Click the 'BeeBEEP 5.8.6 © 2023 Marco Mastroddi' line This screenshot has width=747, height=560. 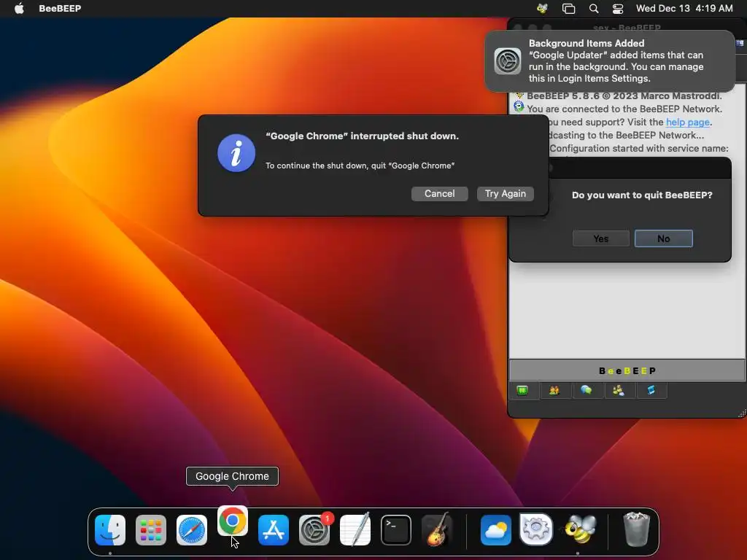tap(624, 96)
